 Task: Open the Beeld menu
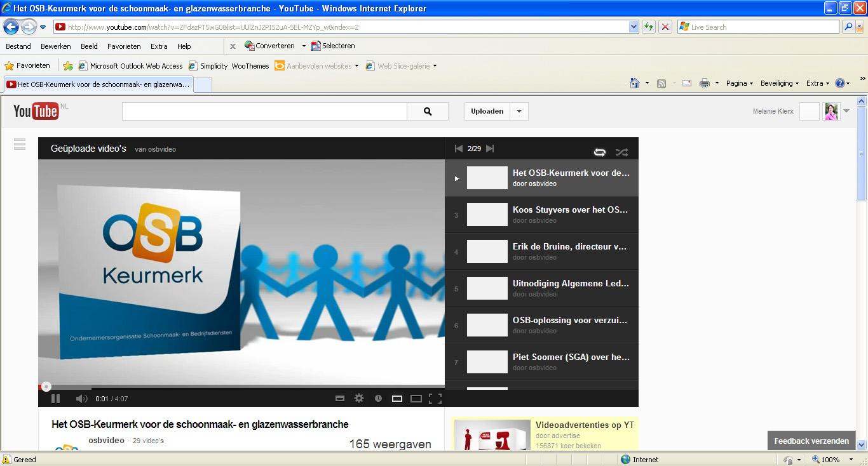[89, 46]
